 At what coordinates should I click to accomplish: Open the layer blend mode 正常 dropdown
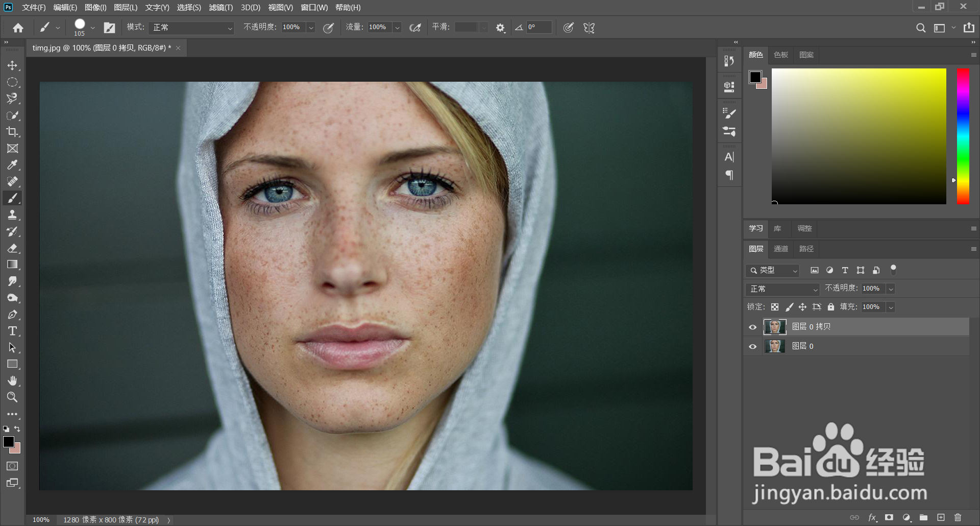coord(782,289)
